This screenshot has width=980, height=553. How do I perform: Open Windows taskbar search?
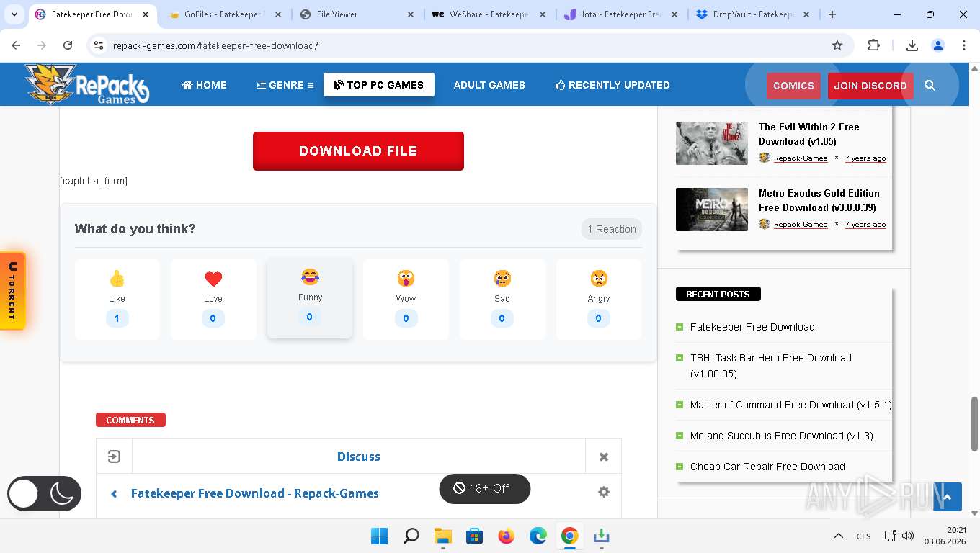411,536
